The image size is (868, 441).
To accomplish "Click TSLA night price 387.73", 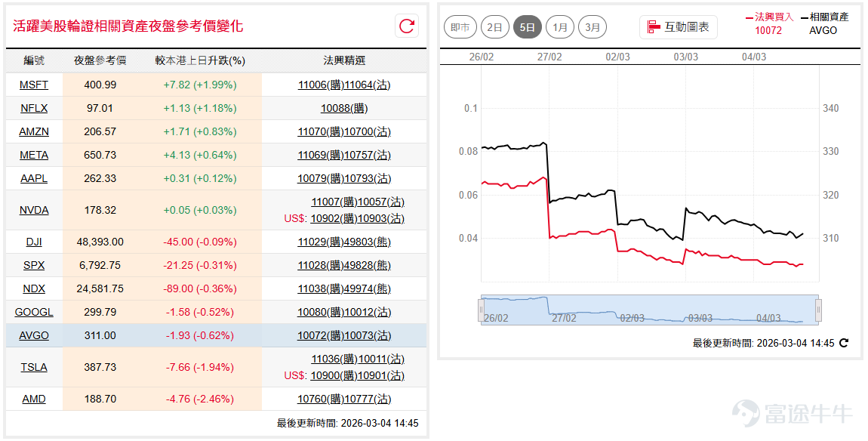I will coord(100,367).
